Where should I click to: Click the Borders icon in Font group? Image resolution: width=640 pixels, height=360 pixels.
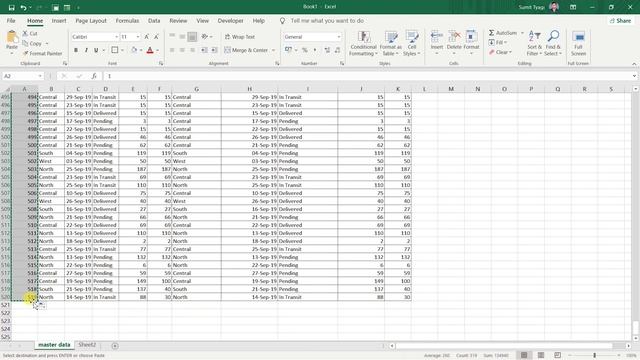click(115, 50)
